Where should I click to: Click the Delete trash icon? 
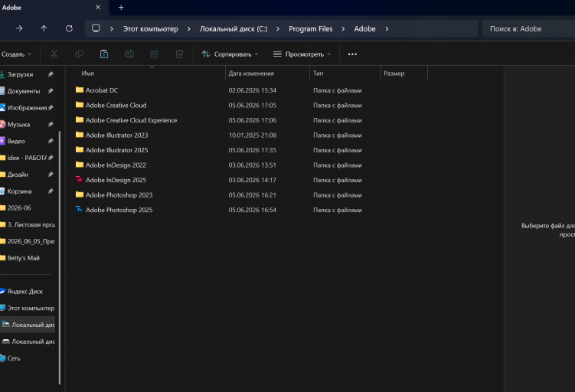point(179,54)
